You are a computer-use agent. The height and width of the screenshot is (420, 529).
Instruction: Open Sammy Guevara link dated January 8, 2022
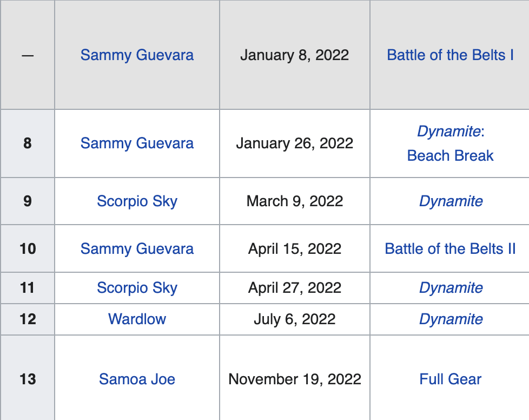[137, 55]
